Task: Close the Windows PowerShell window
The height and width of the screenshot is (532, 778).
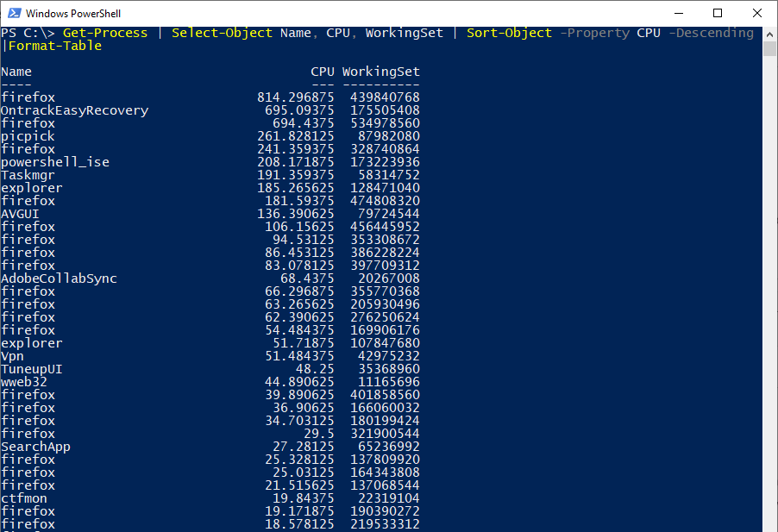Action: pyautogui.click(x=756, y=13)
